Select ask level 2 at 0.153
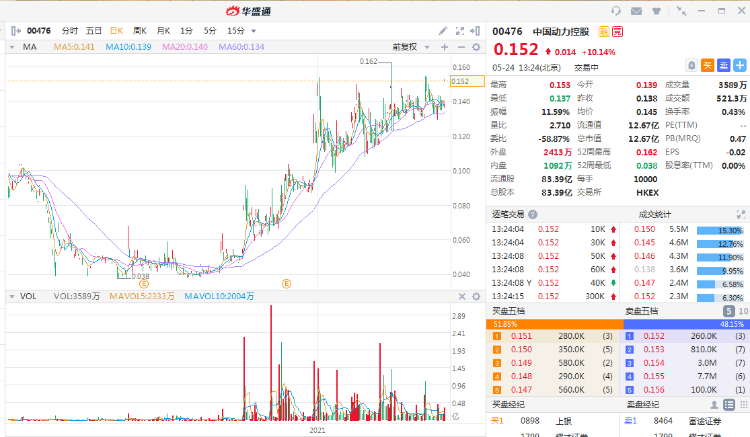Image resolution: width=750 pixels, height=437 pixels. 685,350
